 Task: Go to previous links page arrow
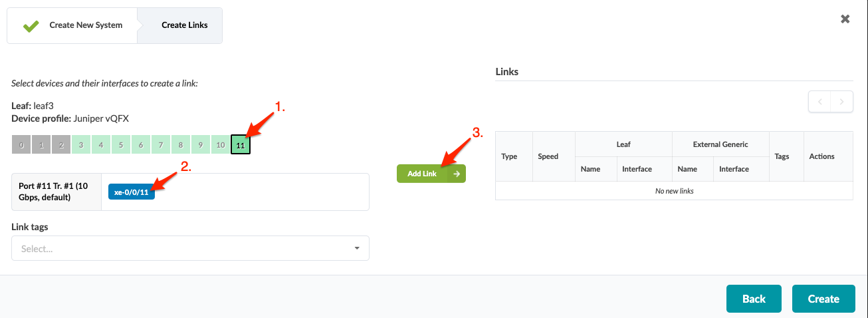coord(819,102)
